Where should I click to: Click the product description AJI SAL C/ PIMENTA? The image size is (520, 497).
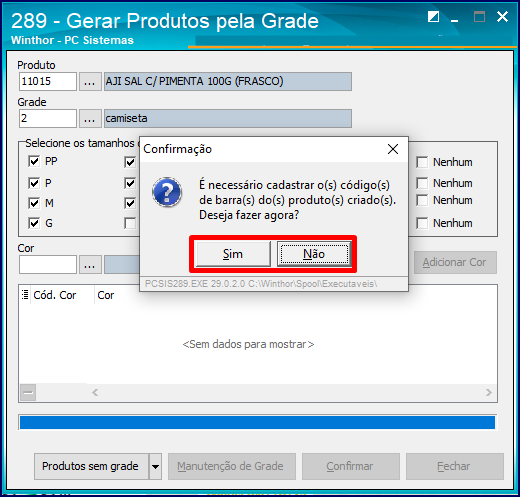point(228,81)
